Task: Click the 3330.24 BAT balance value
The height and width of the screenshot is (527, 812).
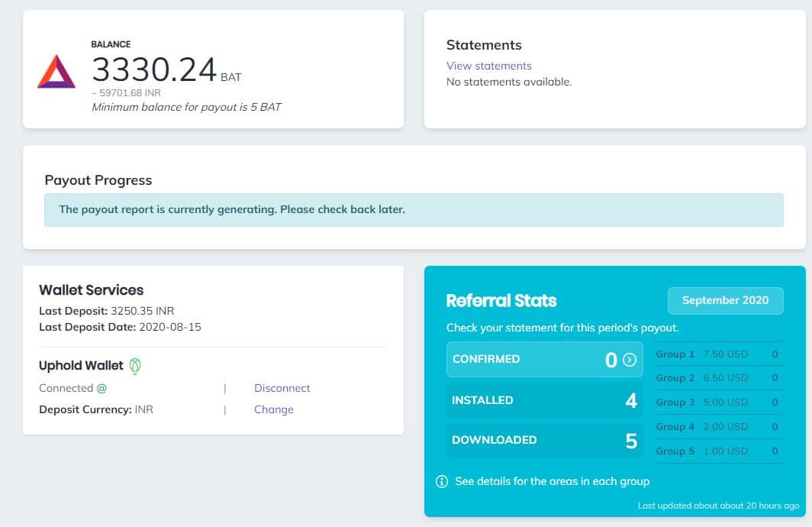Action: click(166, 70)
